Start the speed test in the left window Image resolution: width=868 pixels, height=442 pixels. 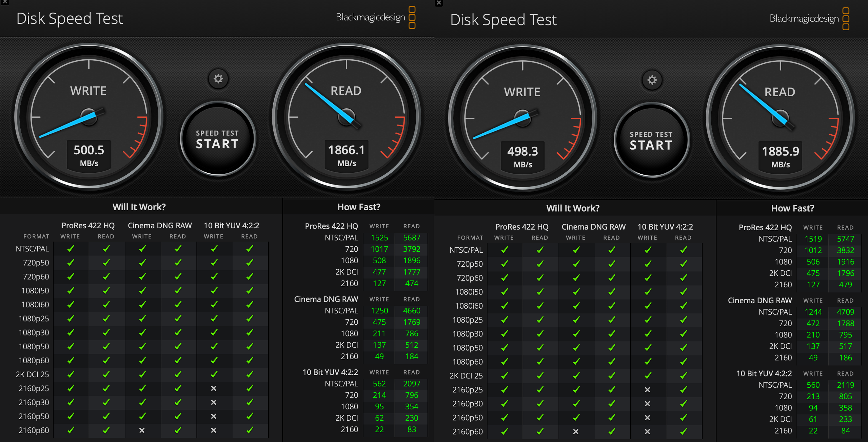coord(218,139)
